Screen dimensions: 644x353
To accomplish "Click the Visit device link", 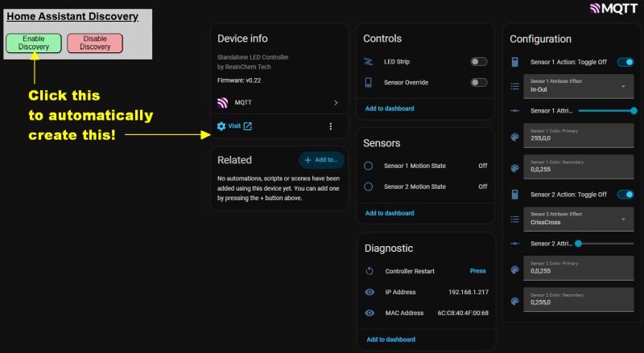I will (234, 126).
